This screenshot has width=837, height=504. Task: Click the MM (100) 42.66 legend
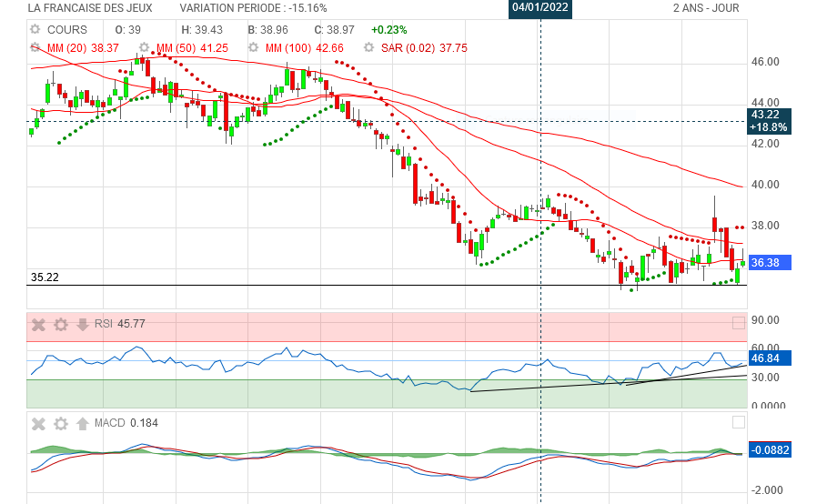[304, 48]
